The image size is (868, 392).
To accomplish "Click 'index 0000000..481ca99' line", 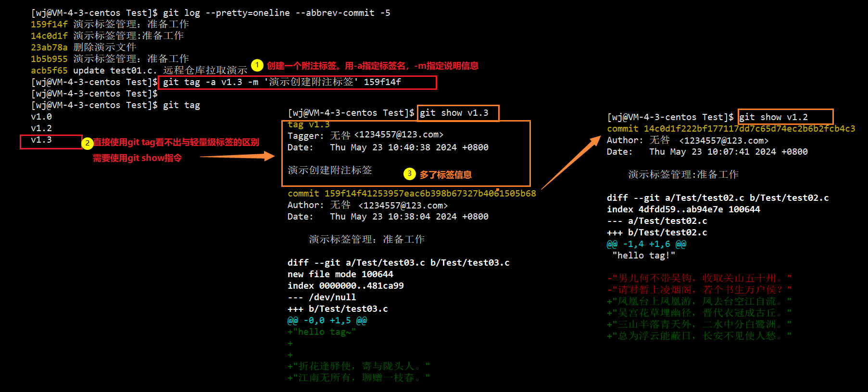I will click(346, 286).
